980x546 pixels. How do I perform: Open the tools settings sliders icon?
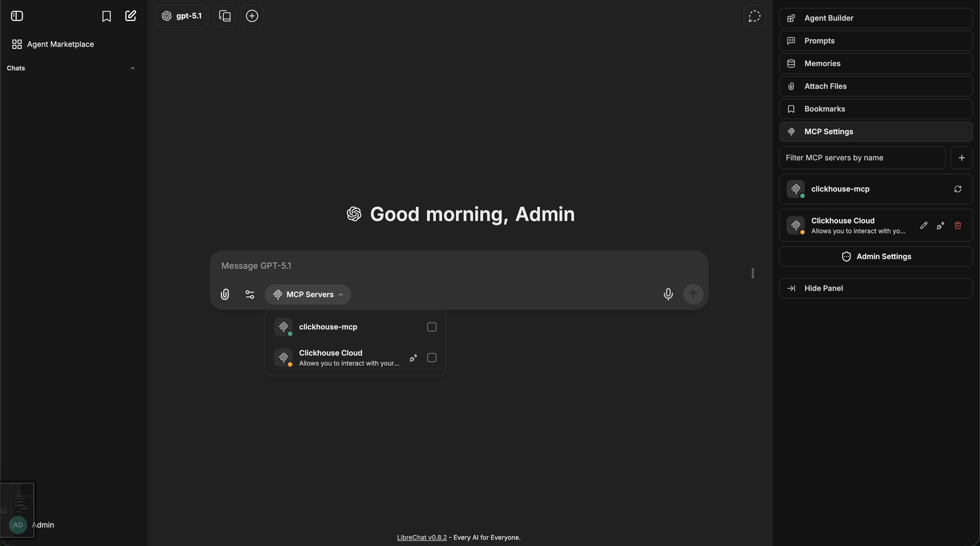click(x=250, y=294)
